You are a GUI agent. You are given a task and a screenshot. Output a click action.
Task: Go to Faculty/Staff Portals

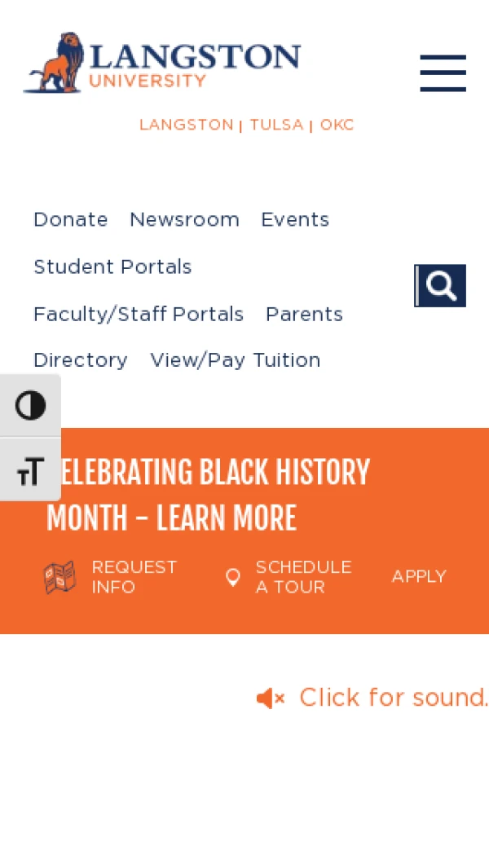(139, 315)
